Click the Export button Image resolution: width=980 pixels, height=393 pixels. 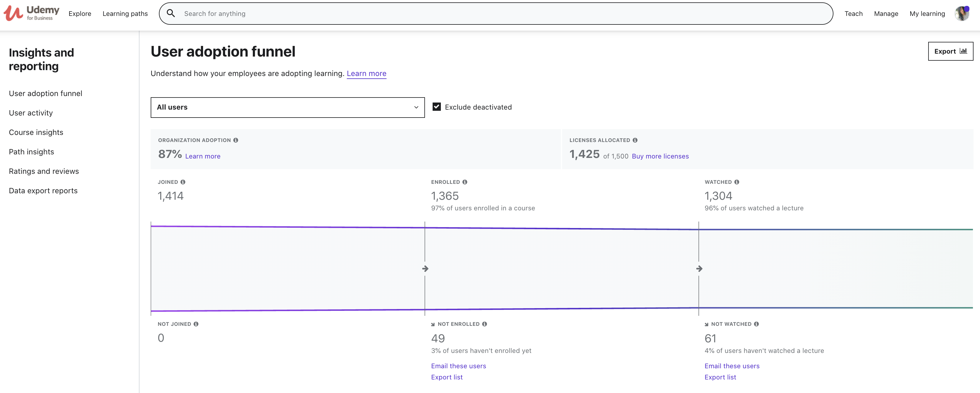pyautogui.click(x=950, y=51)
